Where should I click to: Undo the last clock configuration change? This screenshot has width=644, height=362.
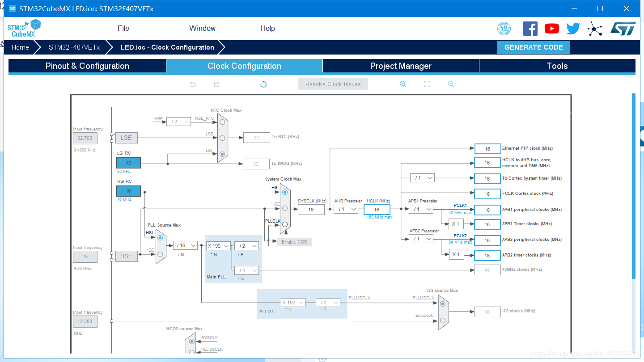point(193,84)
